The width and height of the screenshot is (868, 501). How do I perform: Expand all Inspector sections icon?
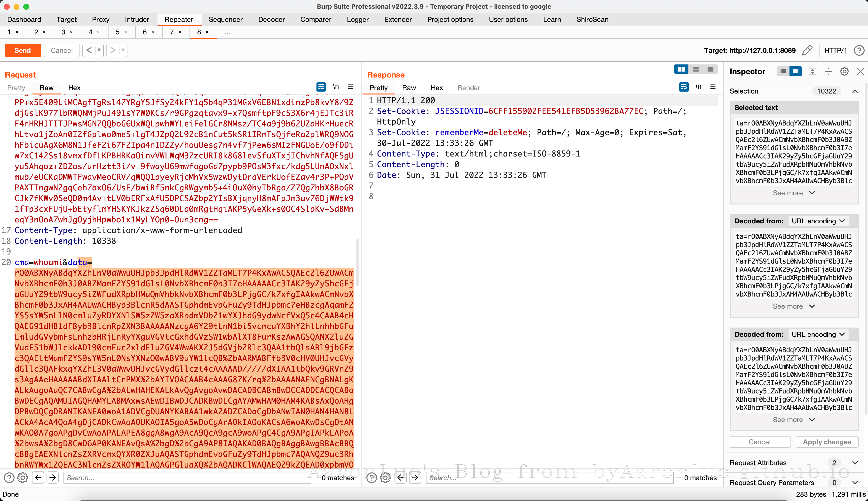click(x=812, y=71)
